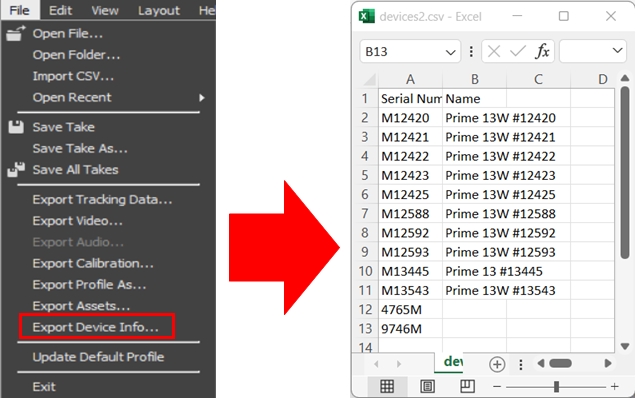Image resolution: width=636 pixels, height=398 pixels.
Task: Click next sheet navigation arrow
Action: pos(399,364)
